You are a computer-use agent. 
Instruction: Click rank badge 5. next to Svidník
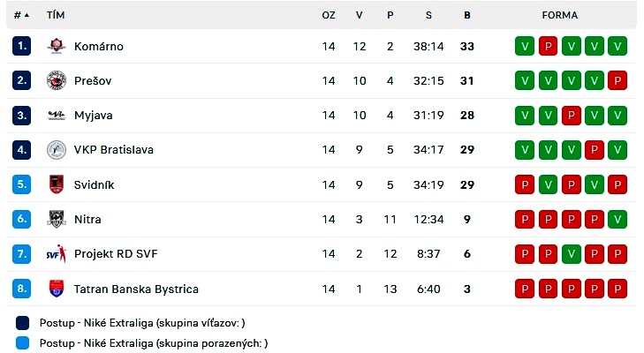[22, 184]
